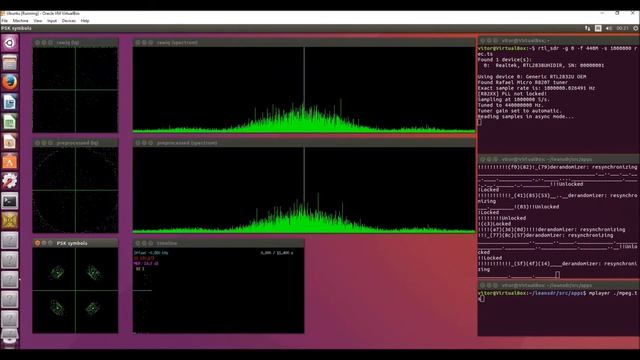
Task: Click the 'mplayer ./mpeg.t' command in bottom terminal
Action: click(613, 293)
